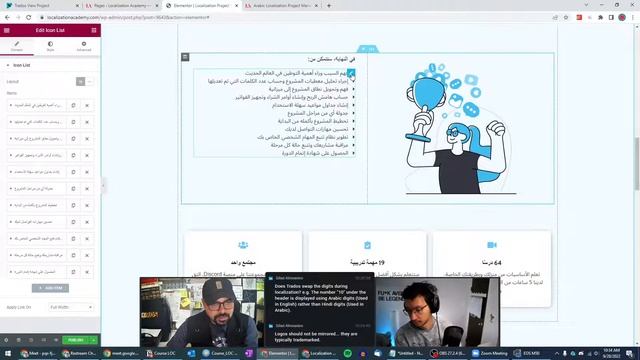Switch to Arabic Localization Project browser tab

(282, 6)
